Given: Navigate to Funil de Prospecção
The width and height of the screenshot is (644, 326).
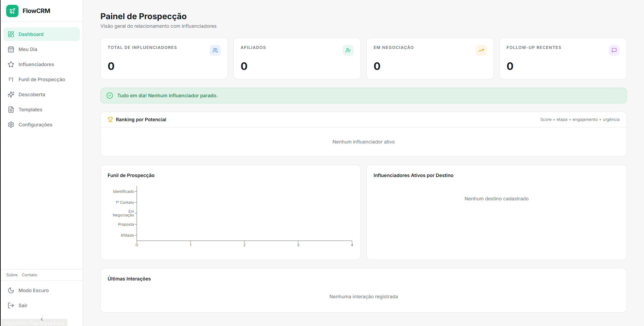Looking at the screenshot, I should click(41, 79).
